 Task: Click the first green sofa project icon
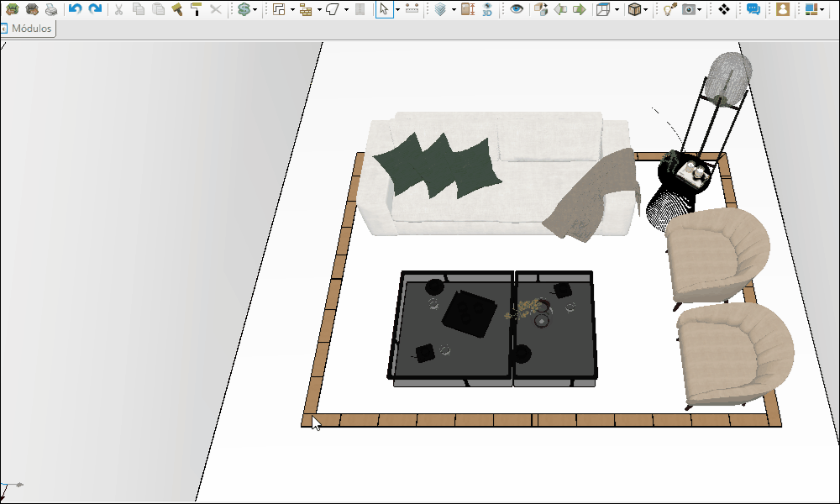(12, 9)
